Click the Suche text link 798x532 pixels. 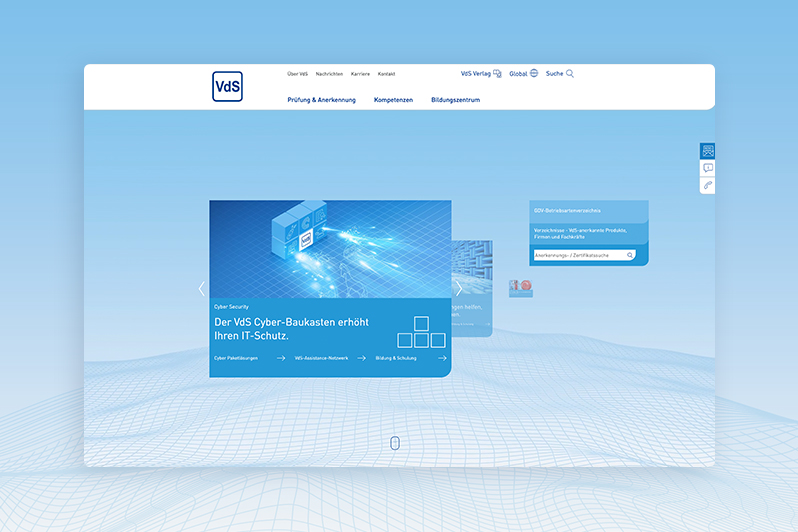[554, 74]
